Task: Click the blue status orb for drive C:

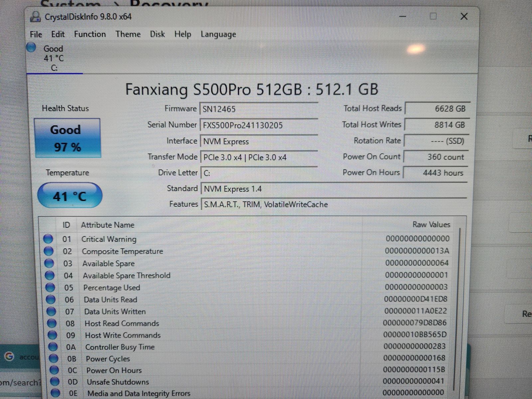Action: pyautogui.click(x=31, y=48)
